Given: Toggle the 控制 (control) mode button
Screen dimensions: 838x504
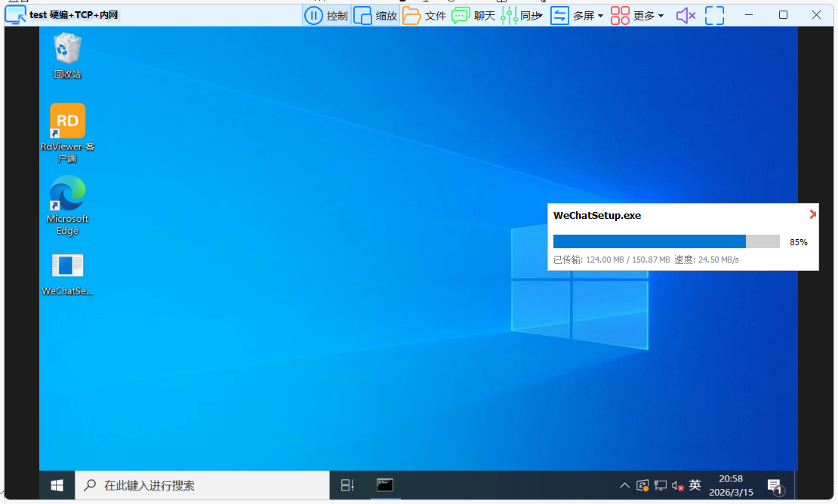Looking at the screenshot, I should [x=325, y=15].
